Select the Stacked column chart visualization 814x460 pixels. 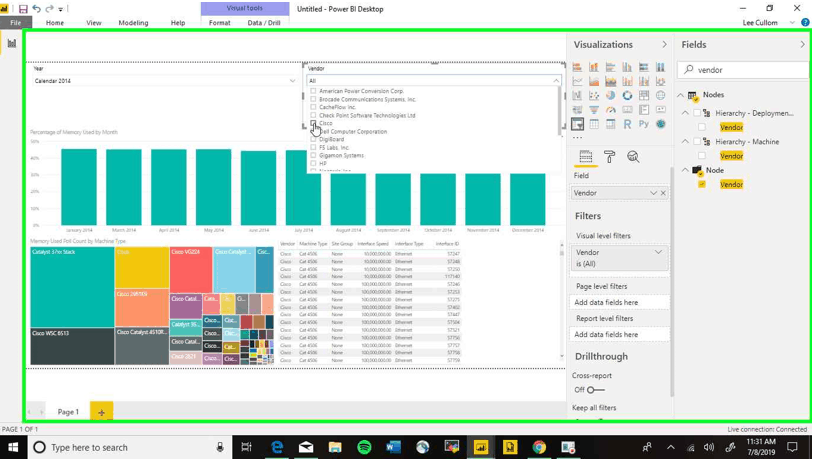point(594,67)
